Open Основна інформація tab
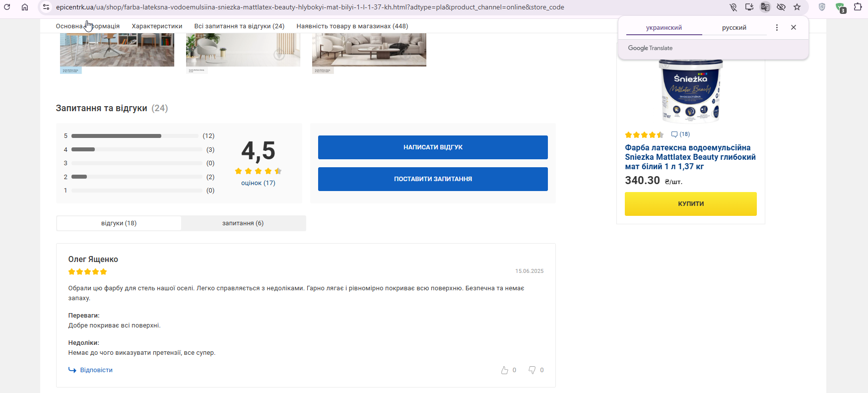868x393 pixels. [x=88, y=26]
